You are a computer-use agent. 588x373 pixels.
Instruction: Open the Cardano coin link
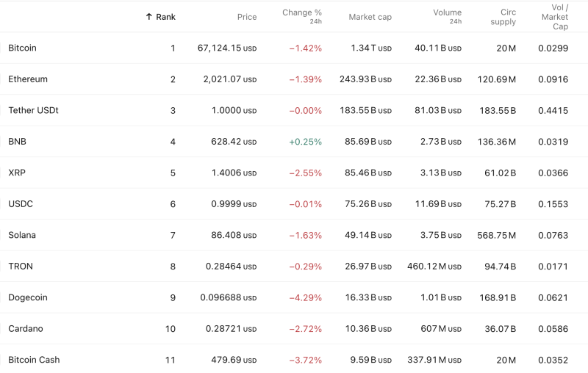coord(26,328)
